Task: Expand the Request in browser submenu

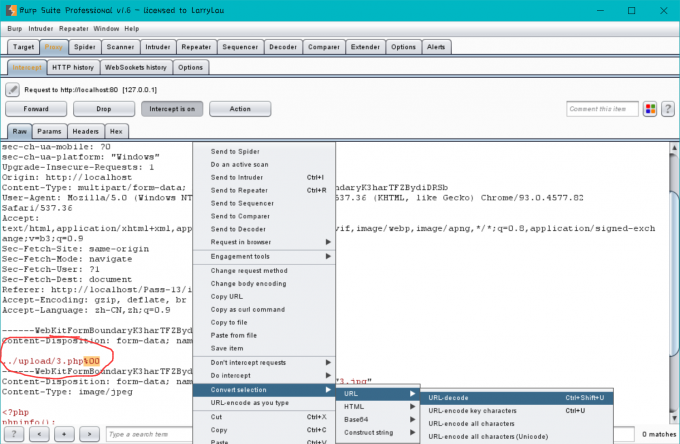Action: (264, 242)
